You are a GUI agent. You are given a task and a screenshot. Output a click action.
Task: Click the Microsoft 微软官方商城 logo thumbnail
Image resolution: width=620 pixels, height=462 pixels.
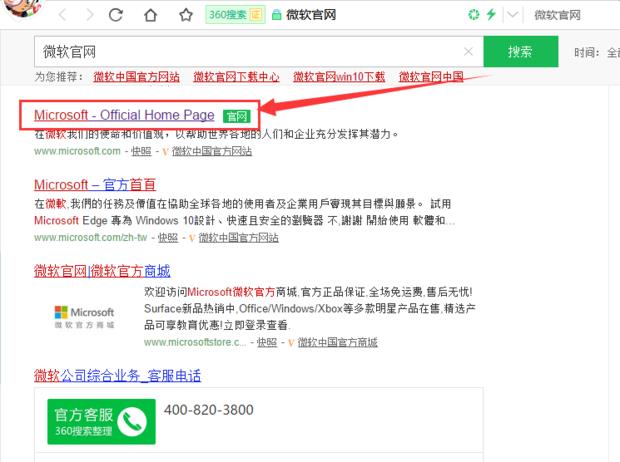(x=84, y=317)
